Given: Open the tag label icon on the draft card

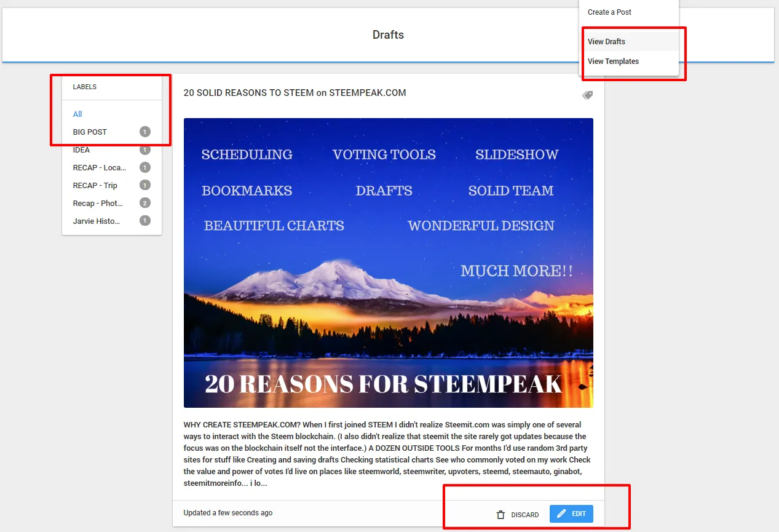Looking at the screenshot, I should pyautogui.click(x=587, y=95).
